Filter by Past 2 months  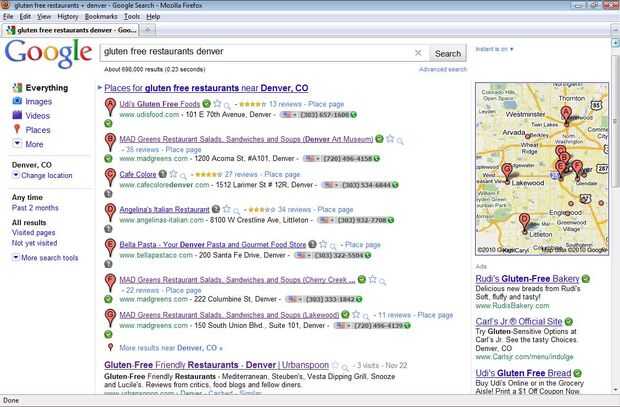click(35, 208)
